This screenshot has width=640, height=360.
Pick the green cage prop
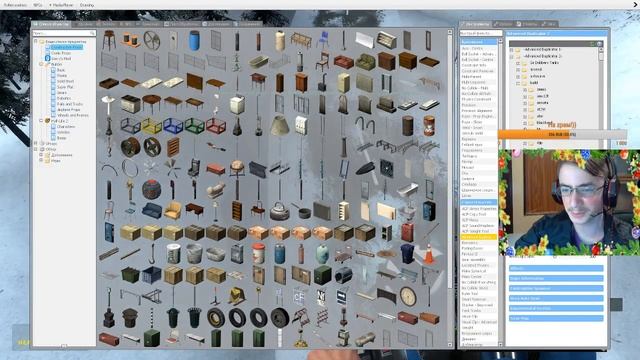click(194, 126)
